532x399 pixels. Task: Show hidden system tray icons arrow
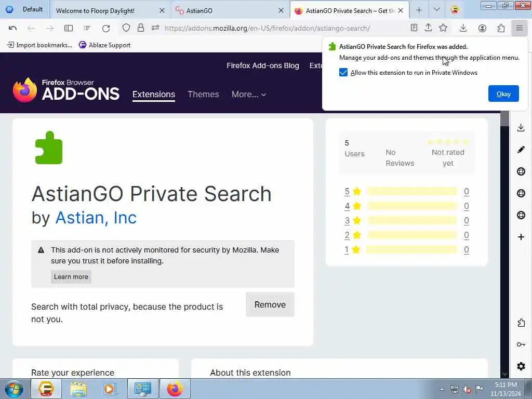click(x=442, y=390)
